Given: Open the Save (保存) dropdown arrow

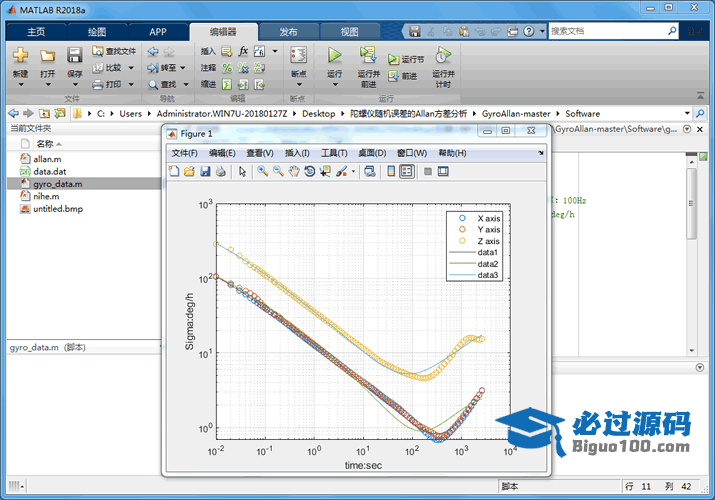Looking at the screenshot, I should click(x=75, y=85).
